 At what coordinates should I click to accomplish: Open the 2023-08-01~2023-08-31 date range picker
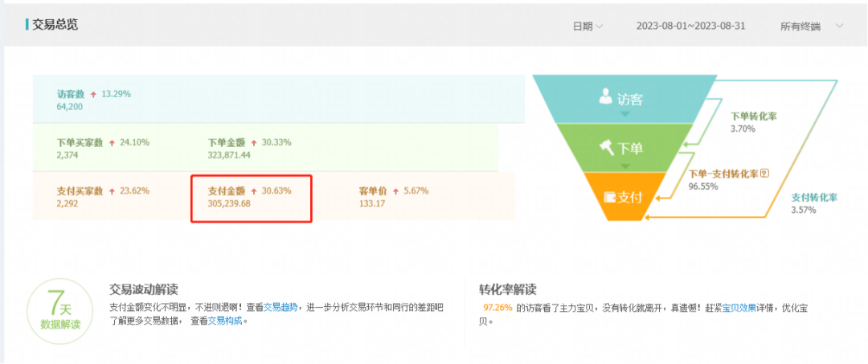point(690,26)
